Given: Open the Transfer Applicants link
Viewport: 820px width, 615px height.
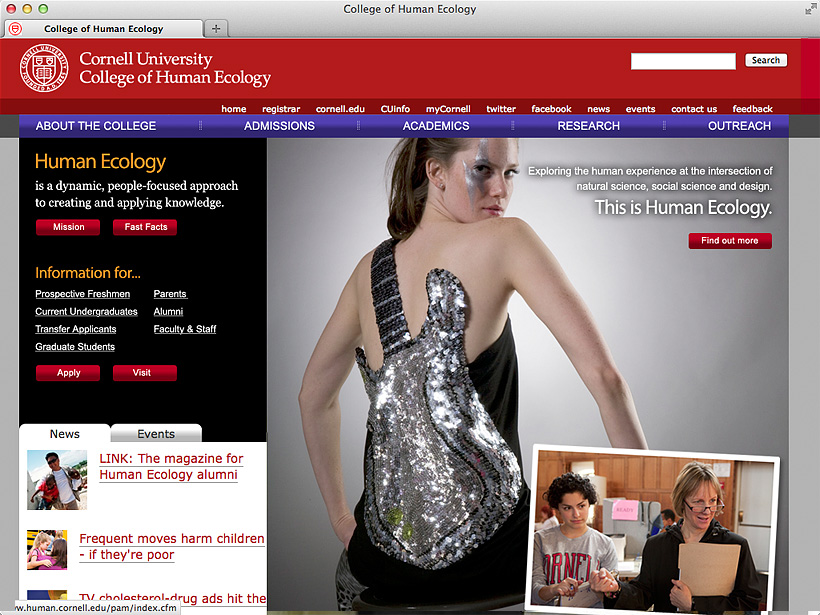Looking at the screenshot, I should point(76,329).
